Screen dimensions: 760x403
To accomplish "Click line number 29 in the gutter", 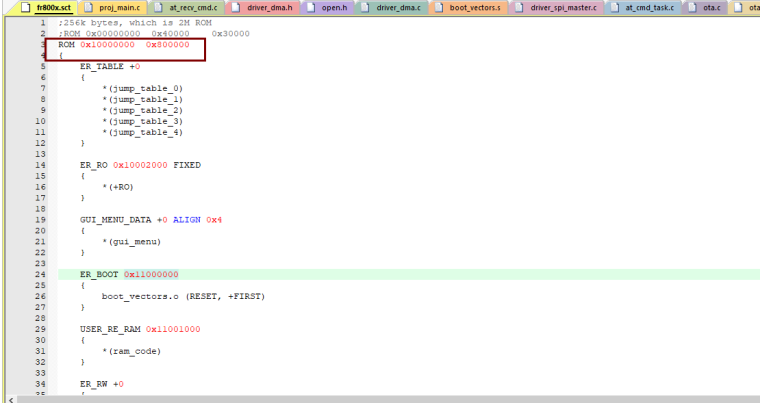I will (x=41, y=329).
